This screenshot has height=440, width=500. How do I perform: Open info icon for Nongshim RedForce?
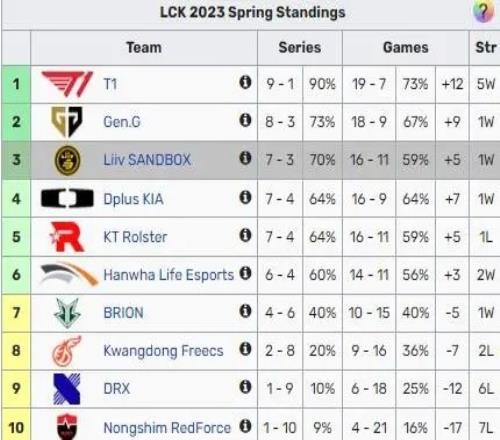(245, 426)
